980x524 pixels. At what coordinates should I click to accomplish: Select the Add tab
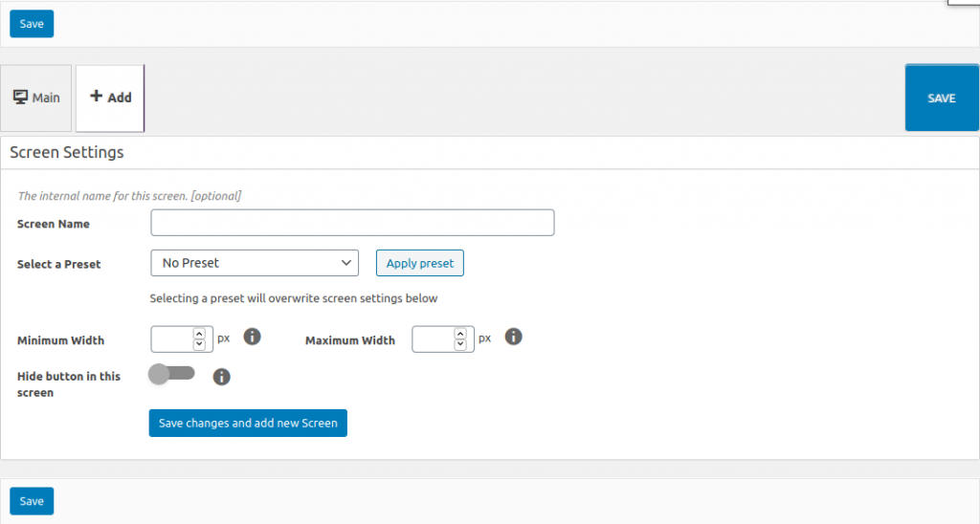[110, 98]
